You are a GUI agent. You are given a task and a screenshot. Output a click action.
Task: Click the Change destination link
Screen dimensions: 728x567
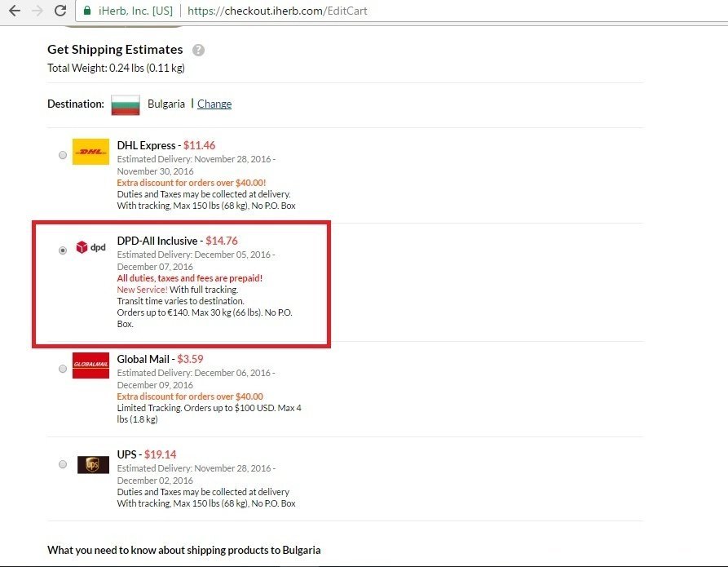(x=214, y=104)
